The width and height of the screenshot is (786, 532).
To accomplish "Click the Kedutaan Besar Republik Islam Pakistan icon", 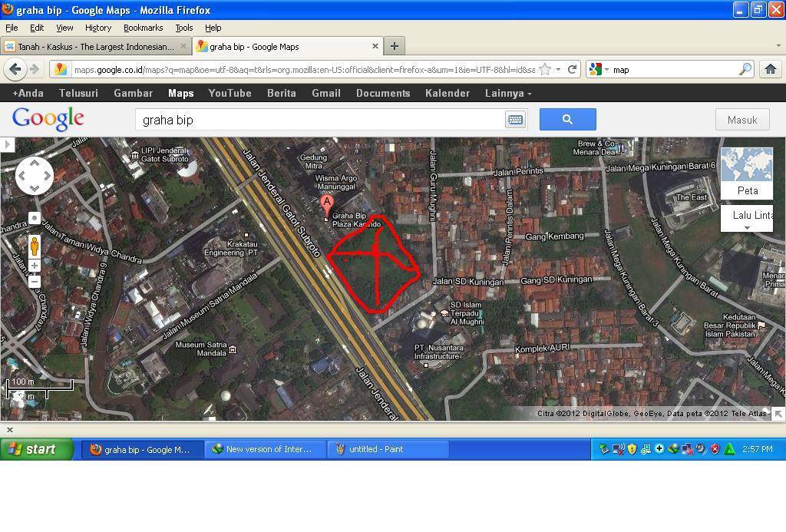I will click(x=761, y=325).
